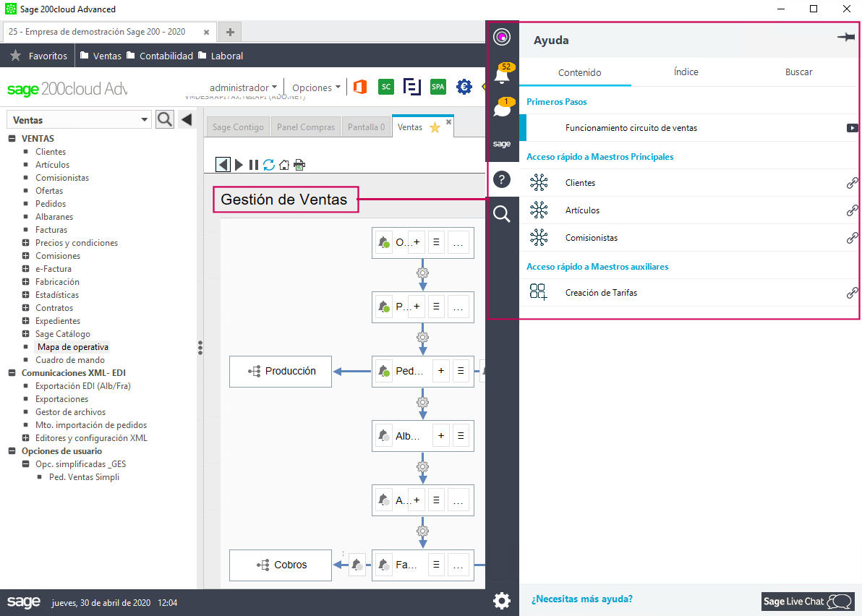Open the blue euro gear icon

(x=464, y=87)
